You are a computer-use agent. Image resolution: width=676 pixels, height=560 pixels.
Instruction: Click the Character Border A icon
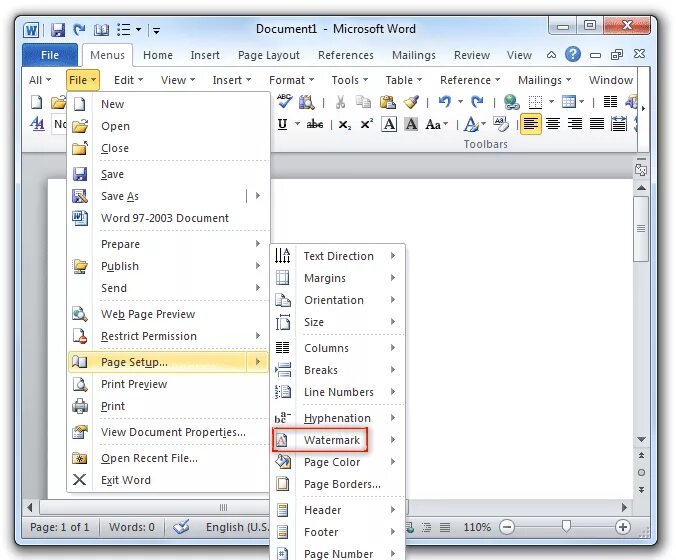(389, 125)
